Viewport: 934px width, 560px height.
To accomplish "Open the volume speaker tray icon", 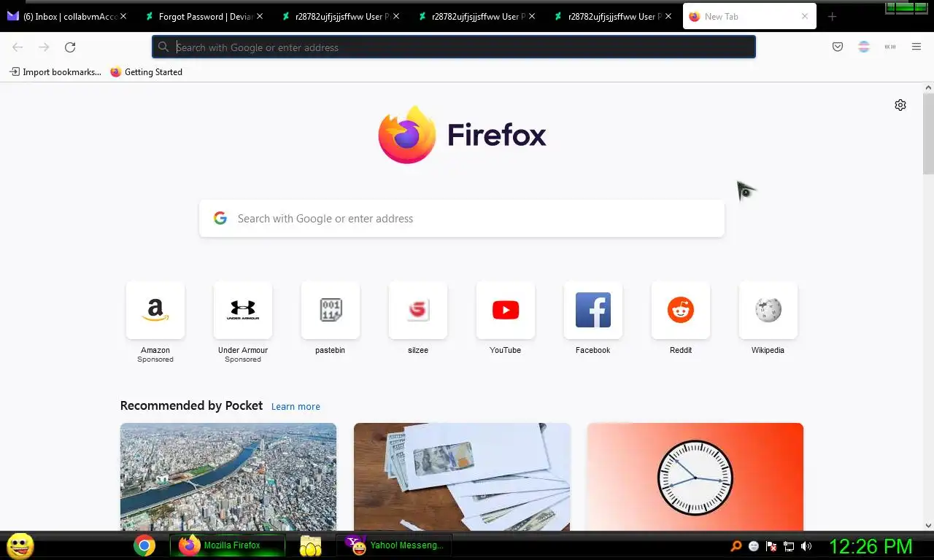I will point(806,546).
